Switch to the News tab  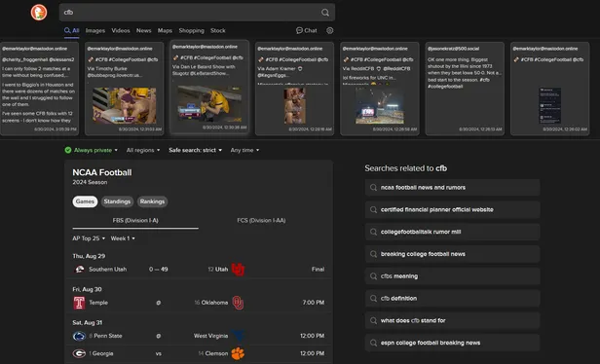144,30
